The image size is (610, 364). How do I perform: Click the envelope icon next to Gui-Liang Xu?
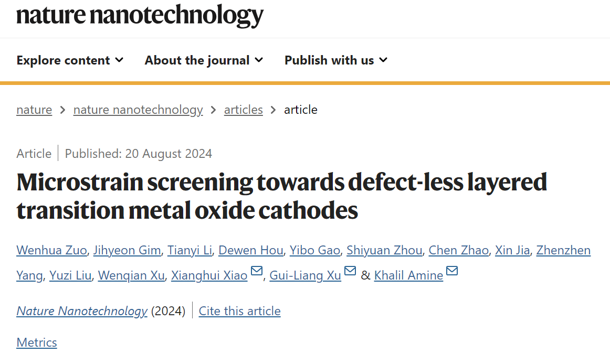point(350,271)
